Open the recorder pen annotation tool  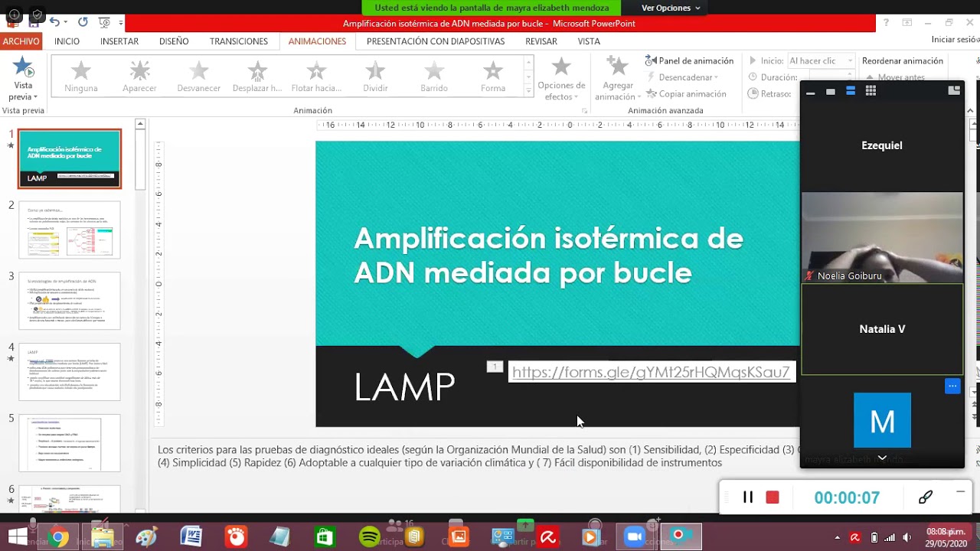point(925,497)
